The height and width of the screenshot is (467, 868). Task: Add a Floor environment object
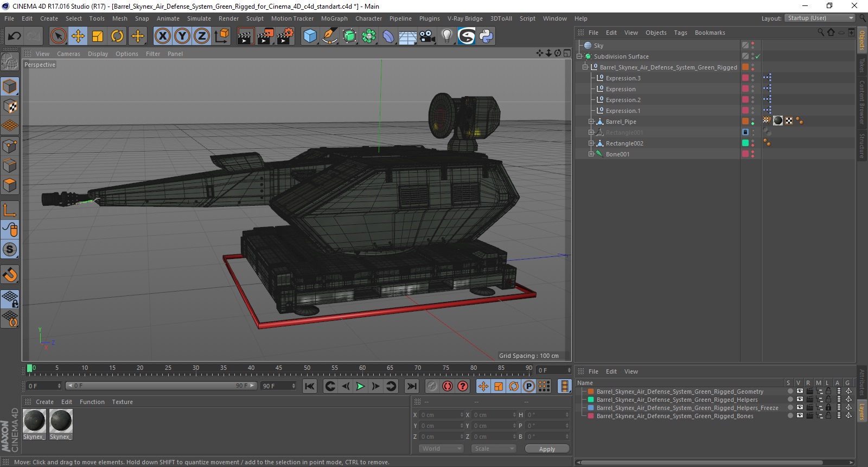coord(408,36)
